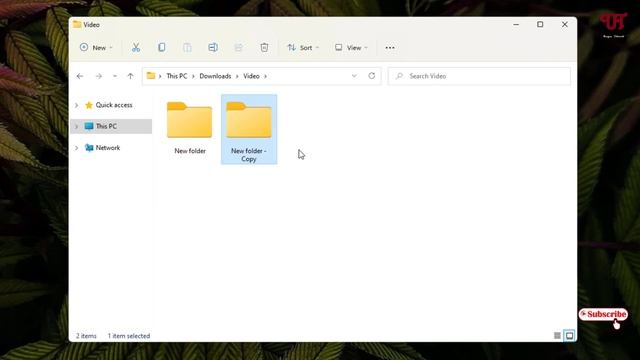Refresh the Video folder
This screenshot has height=360, width=640.
click(371, 76)
